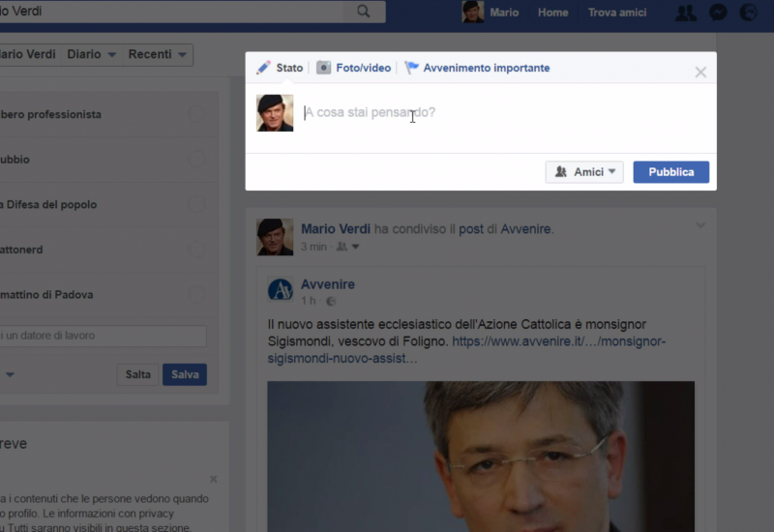
Task: Dismiss the privacy tip with its x
Action: pyautogui.click(x=213, y=479)
